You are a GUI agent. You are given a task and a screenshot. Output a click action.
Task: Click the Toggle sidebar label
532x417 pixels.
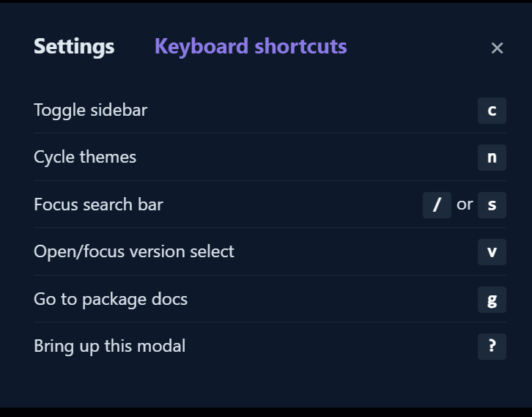coord(90,111)
